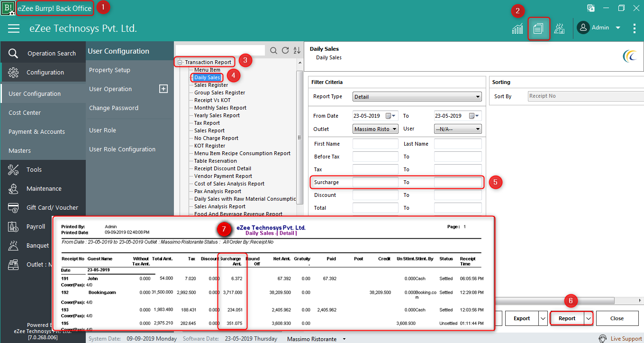Select Daily Sales report in tree
Image resolution: width=644 pixels, height=343 pixels.
(x=207, y=77)
